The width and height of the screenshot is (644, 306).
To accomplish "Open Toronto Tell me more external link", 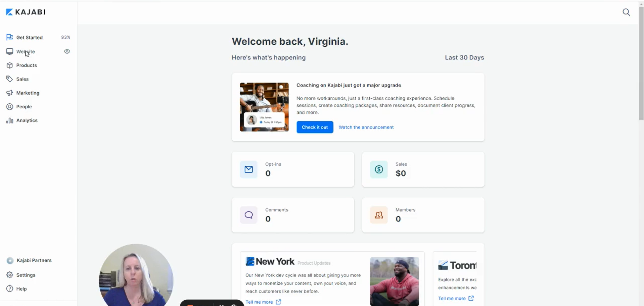I will [456, 298].
